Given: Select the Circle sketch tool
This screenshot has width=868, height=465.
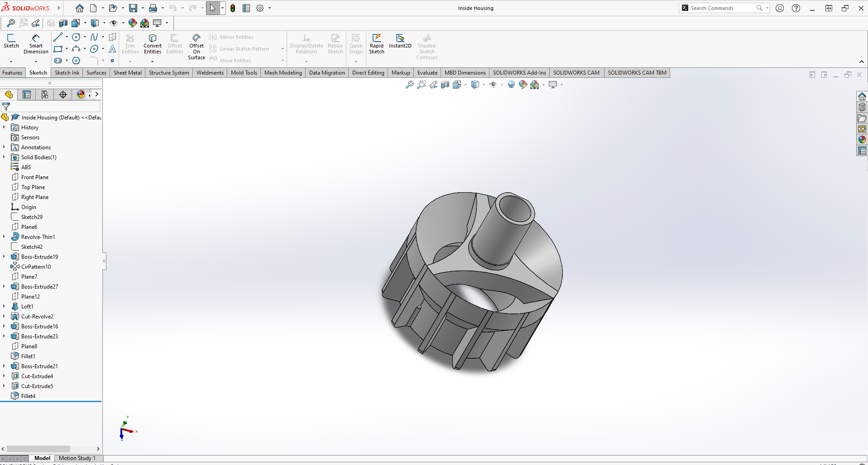Looking at the screenshot, I should click(x=76, y=37).
